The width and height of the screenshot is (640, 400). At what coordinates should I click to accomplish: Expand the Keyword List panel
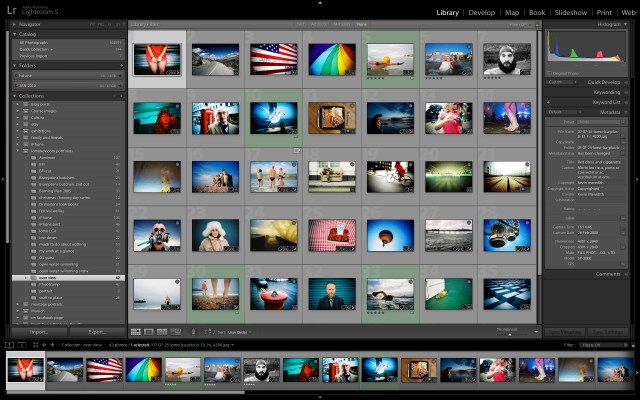click(x=626, y=102)
